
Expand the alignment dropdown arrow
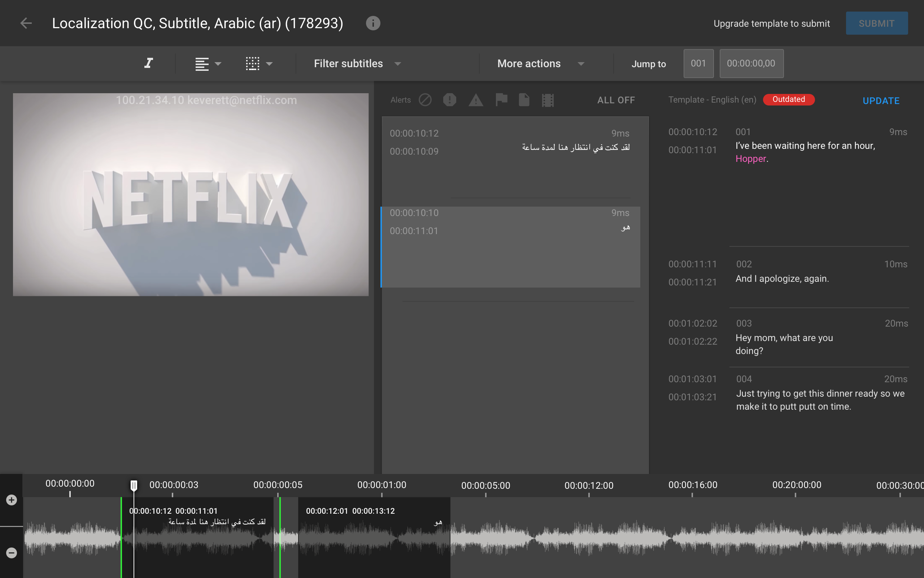click(x=218, y=64)
